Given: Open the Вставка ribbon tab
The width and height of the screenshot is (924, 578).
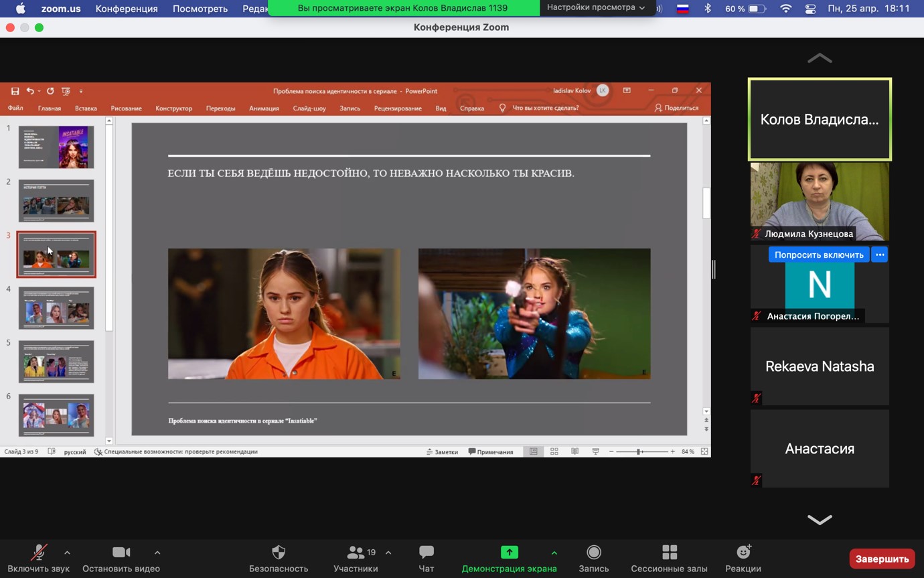Looking at the screenshot, I should pyautogui.click(x=86, y=108).
